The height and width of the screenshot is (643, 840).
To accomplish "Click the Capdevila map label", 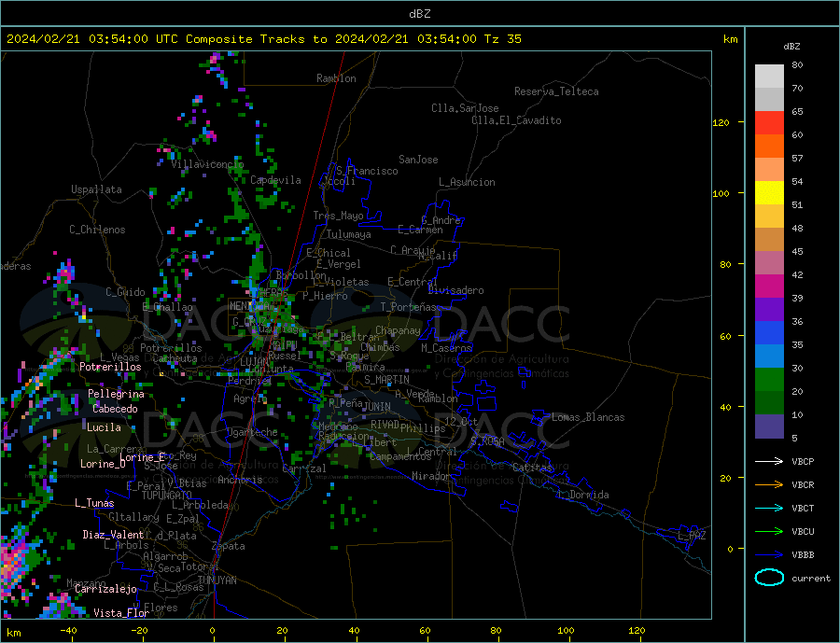I will pyautogui.click(x=275, y=180).
